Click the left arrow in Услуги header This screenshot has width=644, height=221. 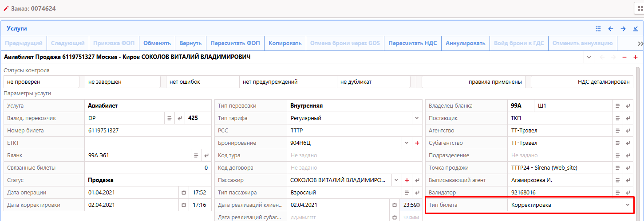(611, 29)
